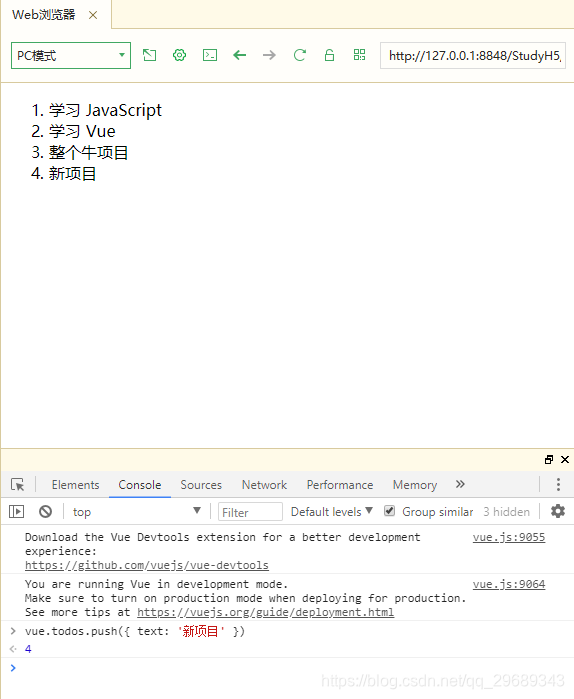Open the PC模式 device mode dropdown

pos(71,55)
